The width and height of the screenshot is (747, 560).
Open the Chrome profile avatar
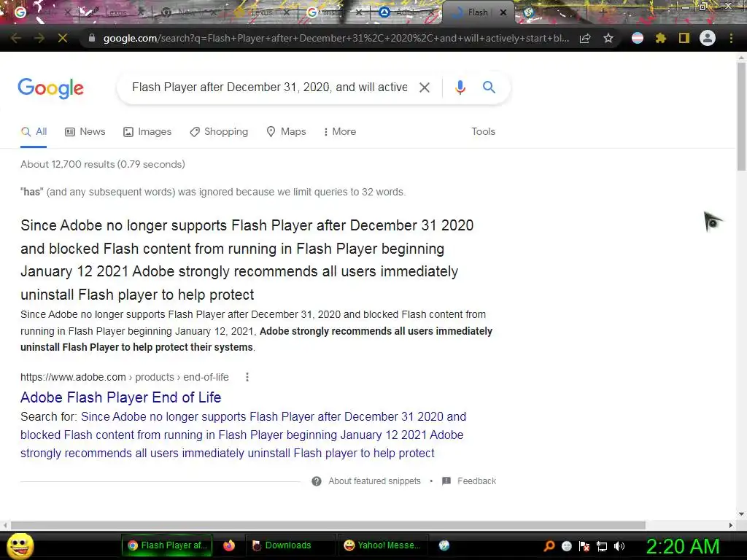(708, 38)
